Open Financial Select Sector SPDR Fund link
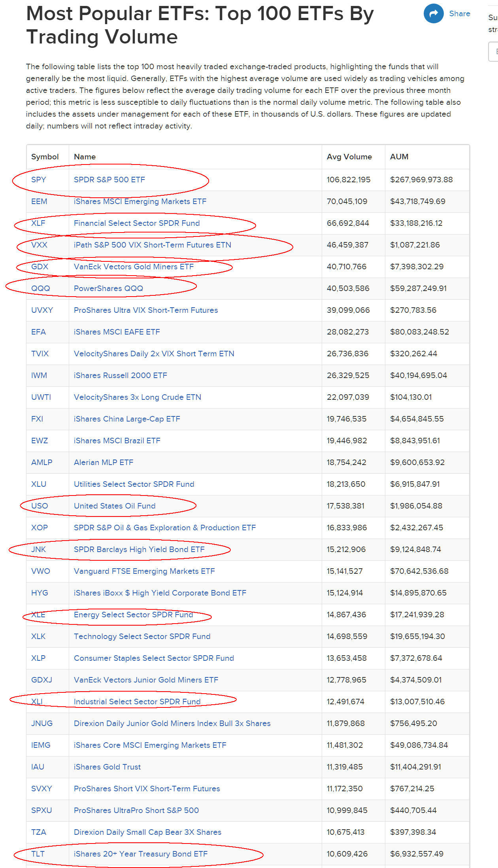 tap(137, 223)
